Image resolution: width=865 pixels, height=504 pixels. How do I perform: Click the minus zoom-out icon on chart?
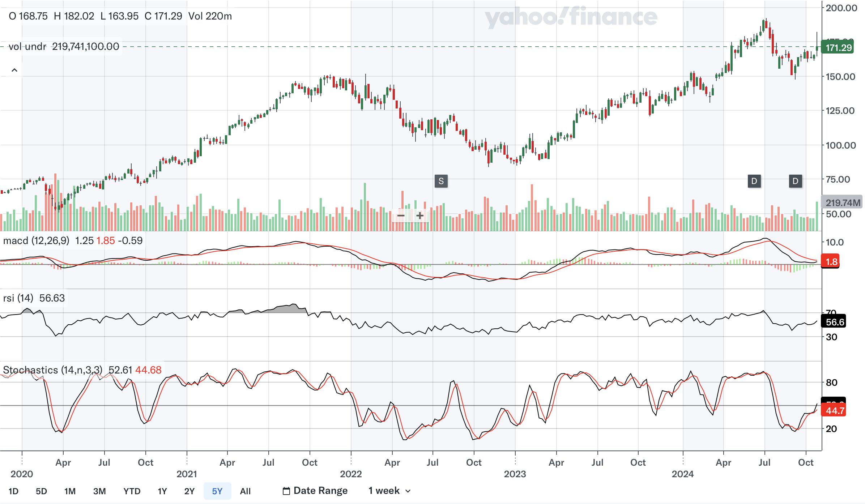click(x=401, y=216)
